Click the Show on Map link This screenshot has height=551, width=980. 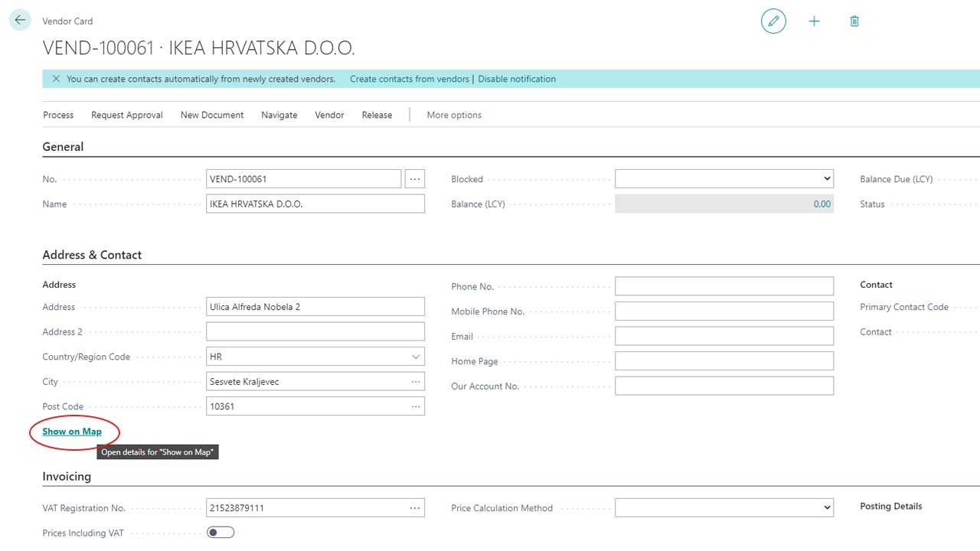[x=72, y=432]
